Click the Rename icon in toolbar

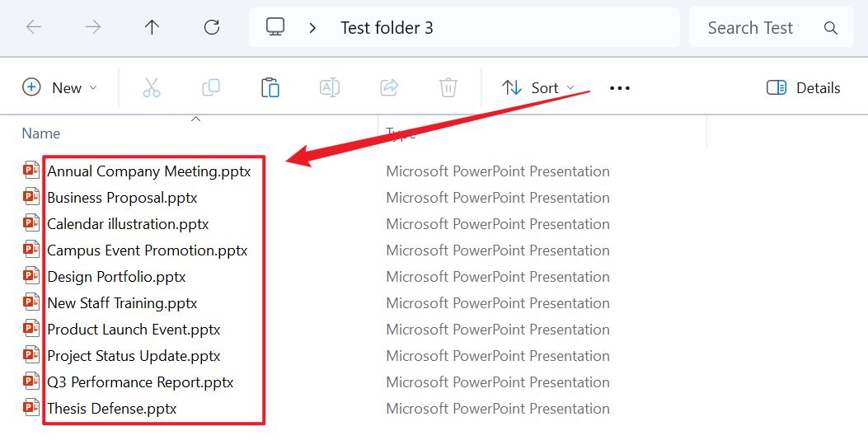[x=330, y=87]
